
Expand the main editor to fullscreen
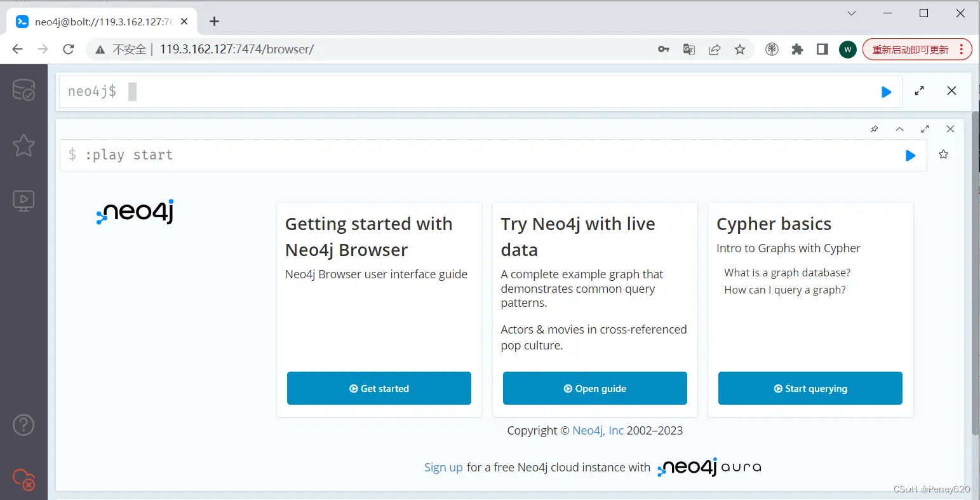(x=919, y=91)
